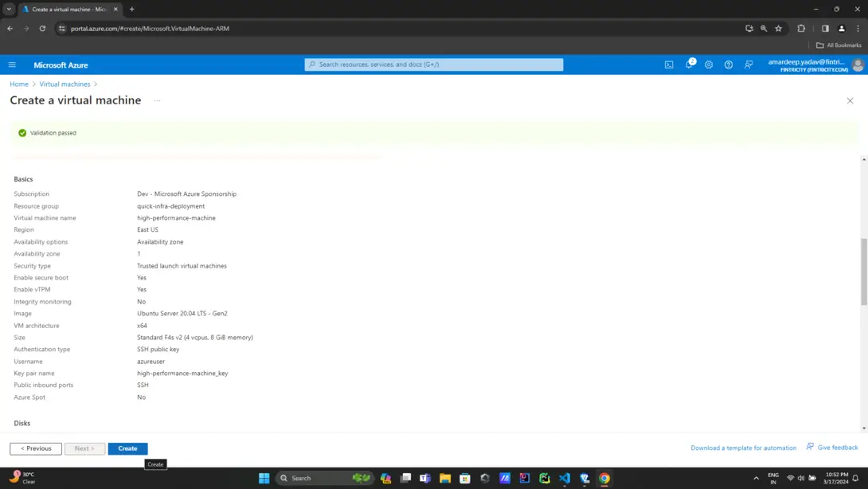Click the page vertical scrollbar thumb
This screenshot has width=868, height=489.
pyautogui.click(x=863, y=272)
